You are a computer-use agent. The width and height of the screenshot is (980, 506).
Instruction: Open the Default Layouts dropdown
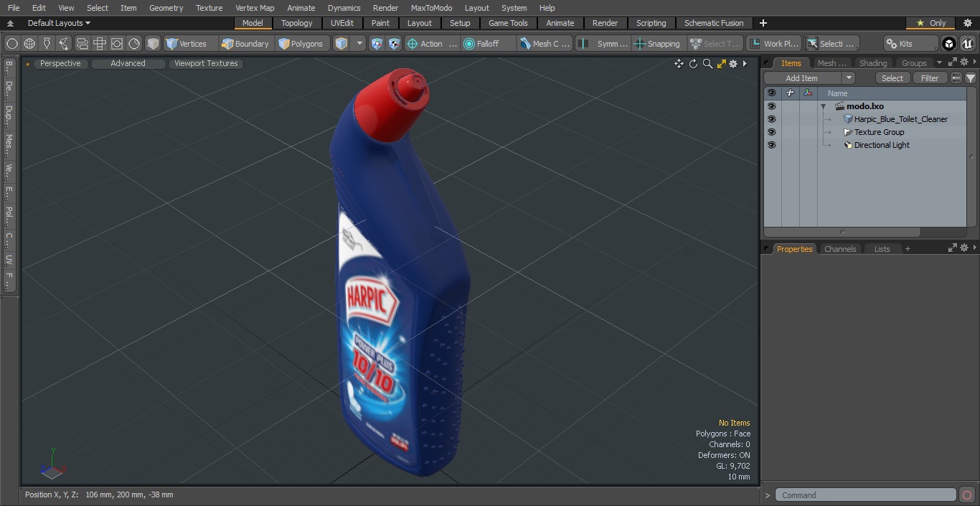point(59,23)
